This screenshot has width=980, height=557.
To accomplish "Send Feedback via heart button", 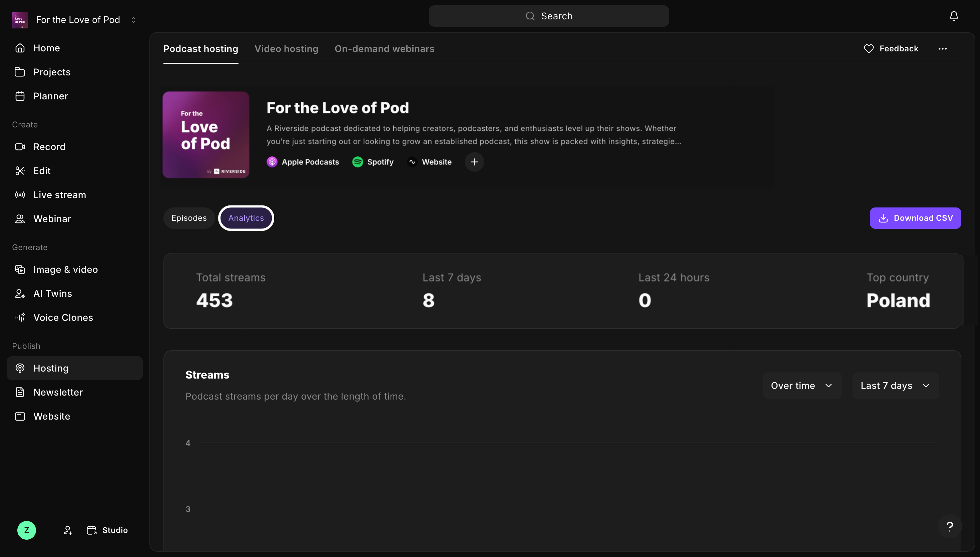I will (x=891, y=49).
